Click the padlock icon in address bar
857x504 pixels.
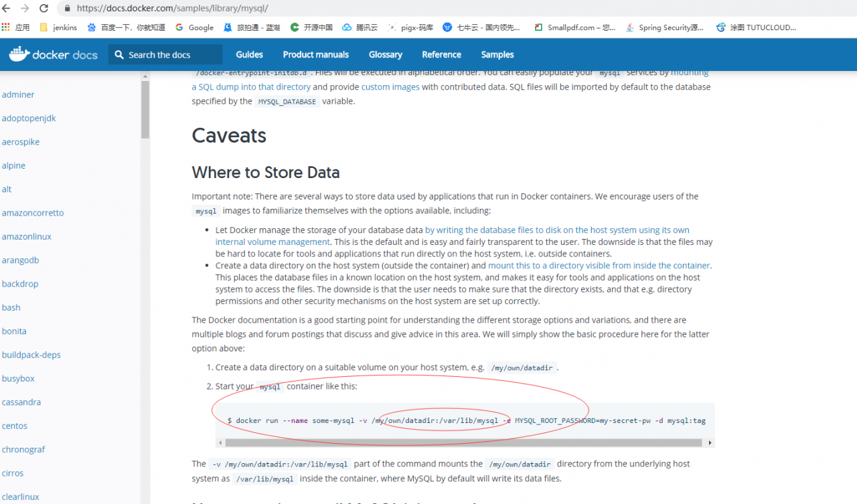point(68,9)
